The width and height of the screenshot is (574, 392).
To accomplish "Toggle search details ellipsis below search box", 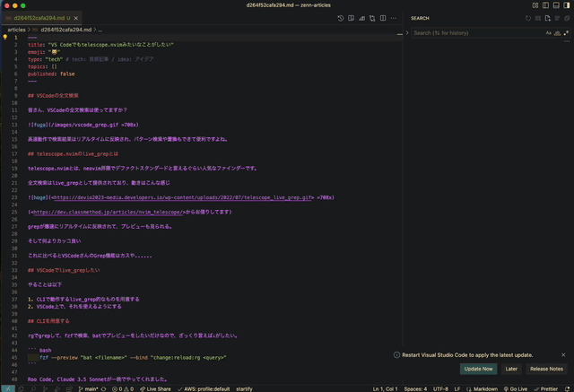I will coord(567,41).
